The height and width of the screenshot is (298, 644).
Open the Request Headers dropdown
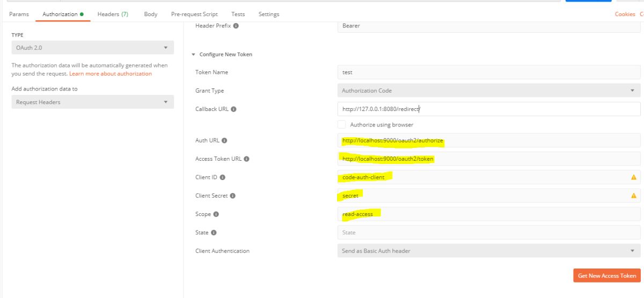click(x=93, y=102)
